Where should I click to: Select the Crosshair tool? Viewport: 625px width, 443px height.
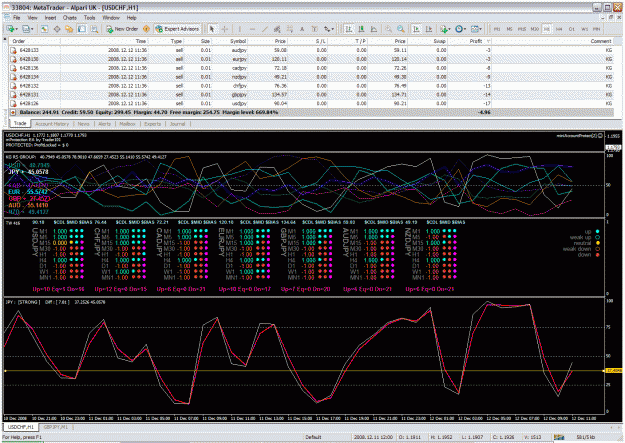tap(225, 29)
